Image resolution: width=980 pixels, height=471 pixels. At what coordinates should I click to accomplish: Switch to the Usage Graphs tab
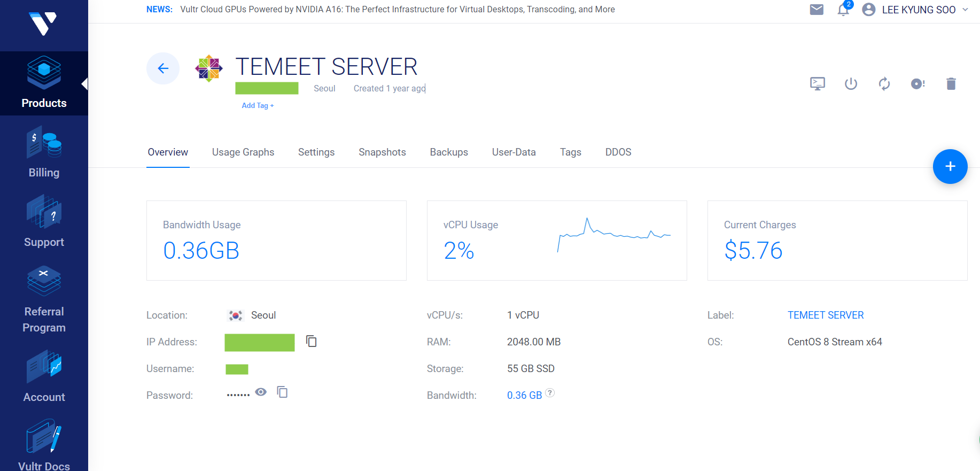click(243, 152)
